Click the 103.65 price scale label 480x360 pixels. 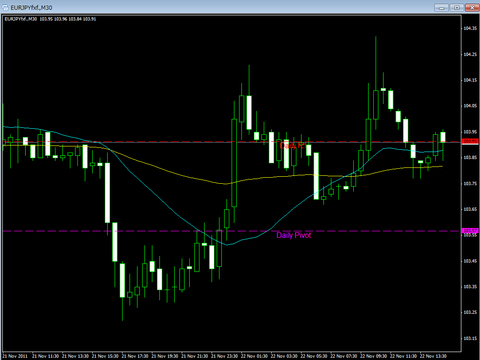(470, 209)
